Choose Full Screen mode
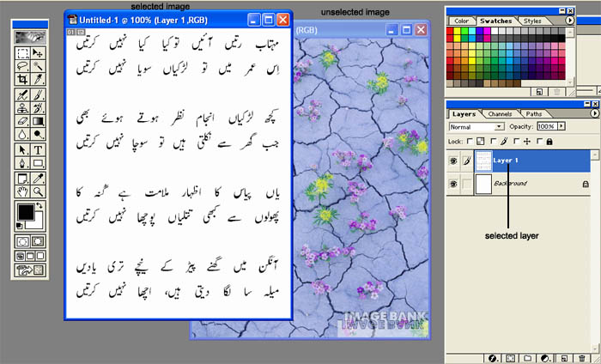Image resolution: width=601 pixels, height=364 pixels. [x=39, y=256]
